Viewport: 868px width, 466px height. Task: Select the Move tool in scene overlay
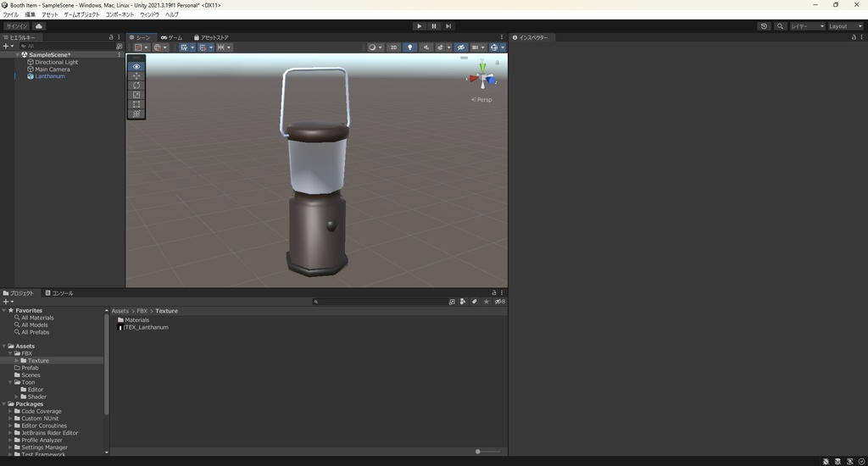136,76
